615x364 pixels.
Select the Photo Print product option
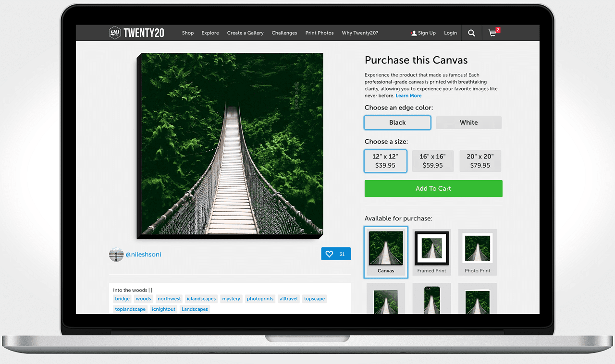[x=477, y=252]
